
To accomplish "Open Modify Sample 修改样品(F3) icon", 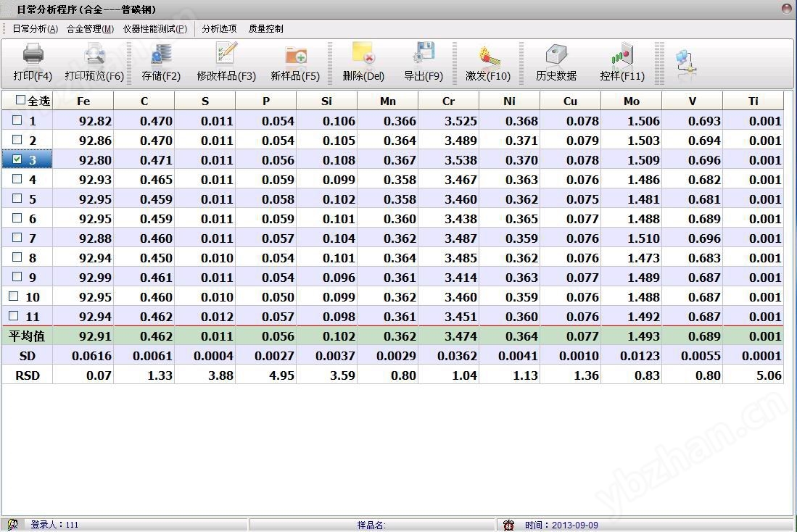I will (x=226, y=54).
